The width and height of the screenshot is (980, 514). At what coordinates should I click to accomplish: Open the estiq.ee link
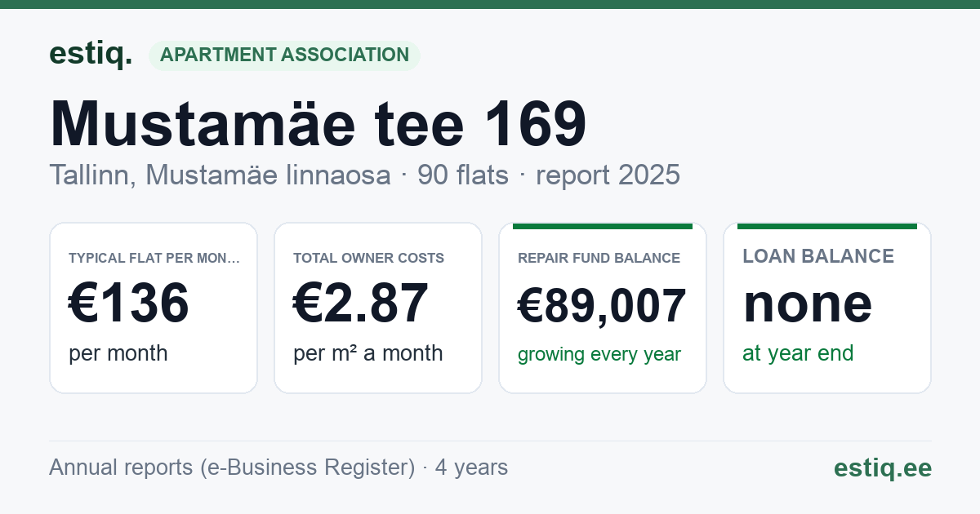click(x=883, y=467)
